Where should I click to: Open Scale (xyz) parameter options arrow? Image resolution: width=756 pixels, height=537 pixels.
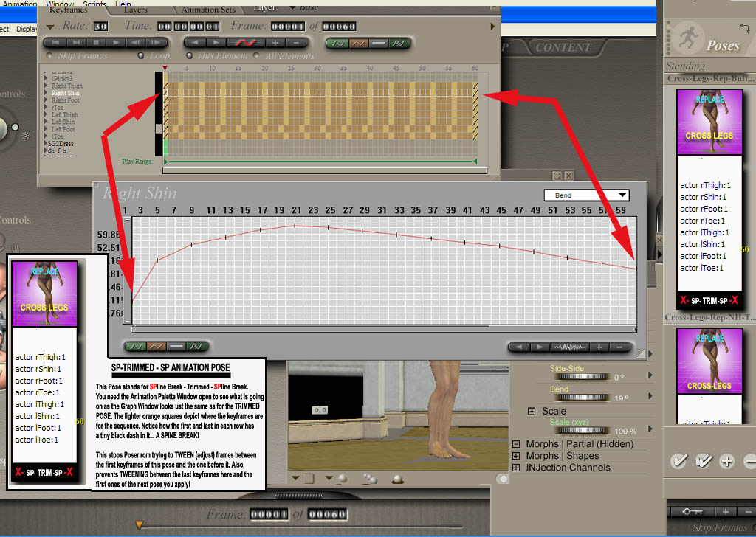(650, 429)
